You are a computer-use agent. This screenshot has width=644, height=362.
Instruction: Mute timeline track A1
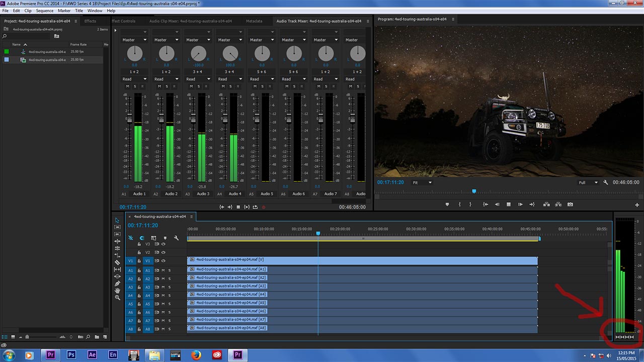pos(163,270)
